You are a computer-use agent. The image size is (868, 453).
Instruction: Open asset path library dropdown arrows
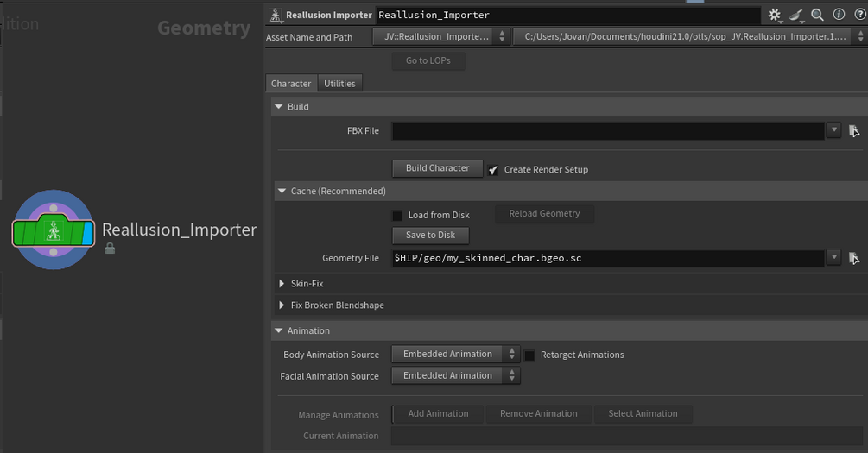coord(861,36)
